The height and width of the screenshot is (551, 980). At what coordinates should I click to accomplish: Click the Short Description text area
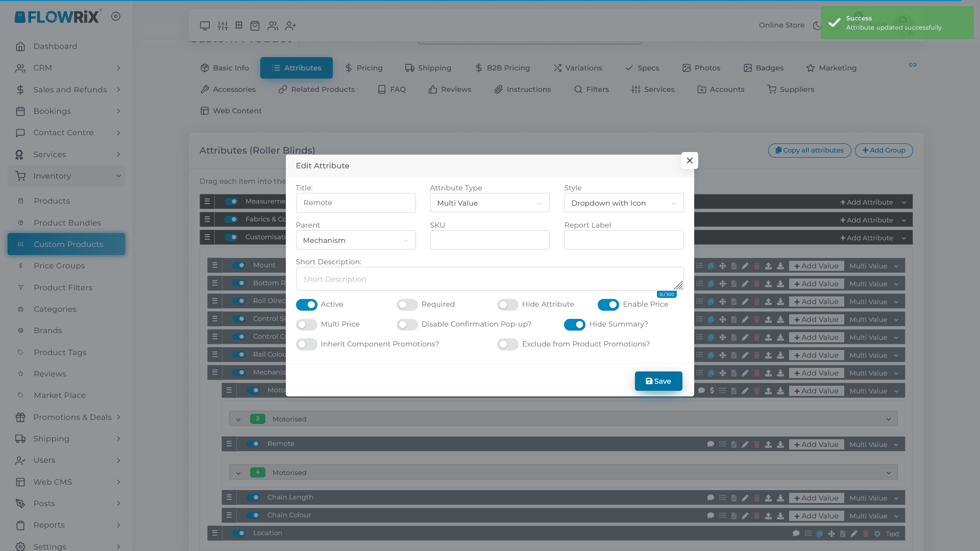click(489, 279)
